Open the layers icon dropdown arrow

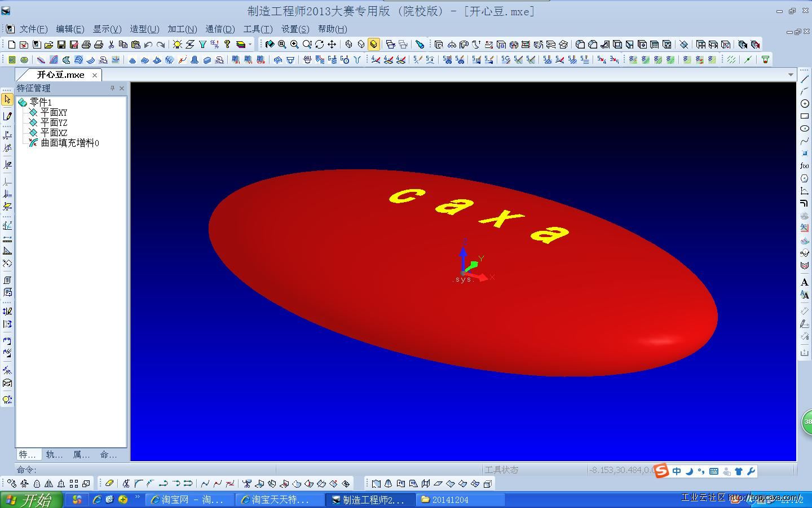tap(250, 45)
